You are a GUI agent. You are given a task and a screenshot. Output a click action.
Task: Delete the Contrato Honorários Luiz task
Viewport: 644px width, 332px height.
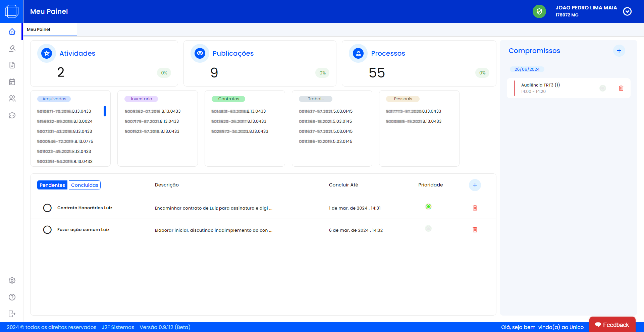tap(475, 208)
